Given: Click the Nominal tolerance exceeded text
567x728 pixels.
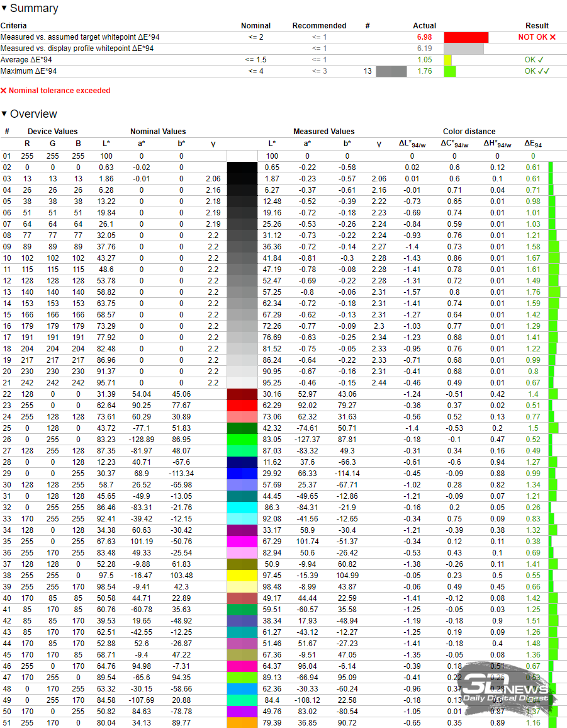Looking at the screenshot, I should coord(60,91).
